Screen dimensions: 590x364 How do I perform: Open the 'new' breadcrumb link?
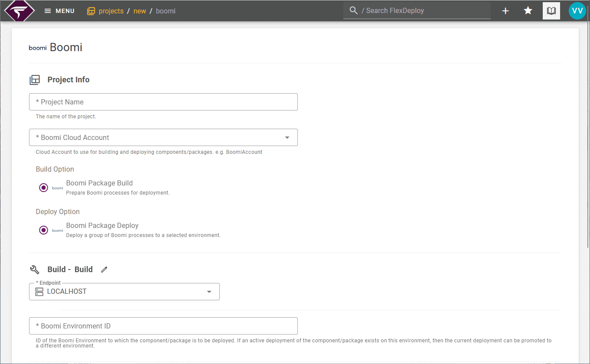click(x=140, y=11)
